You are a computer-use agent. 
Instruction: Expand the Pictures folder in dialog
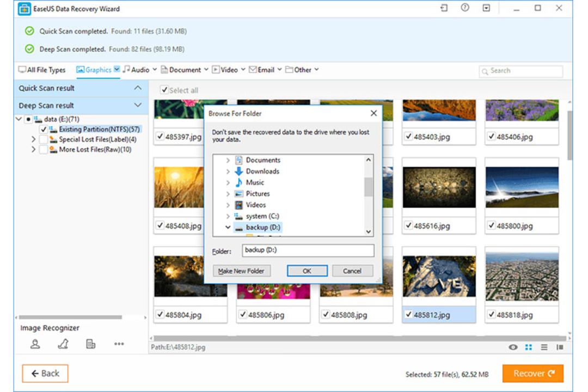click(x=228, y=194)
